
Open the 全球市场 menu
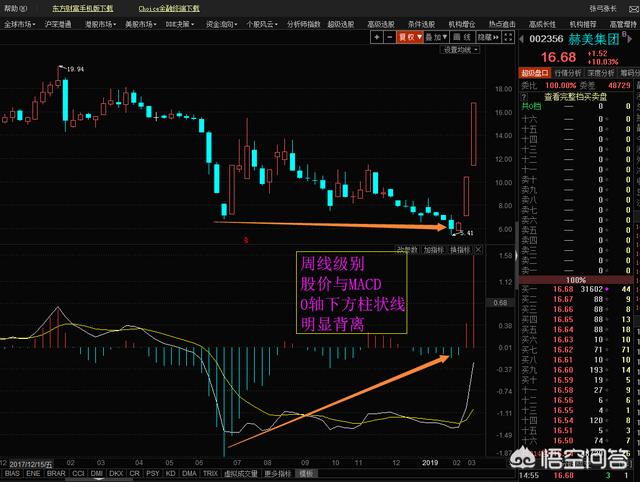pyautogui.click(x=20, y=24)
